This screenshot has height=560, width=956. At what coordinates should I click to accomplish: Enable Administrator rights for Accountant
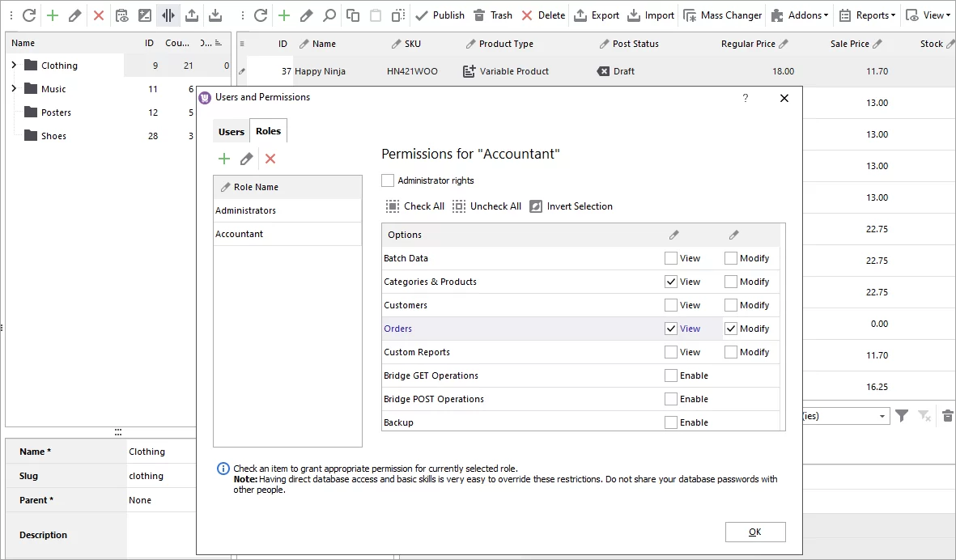387,180
